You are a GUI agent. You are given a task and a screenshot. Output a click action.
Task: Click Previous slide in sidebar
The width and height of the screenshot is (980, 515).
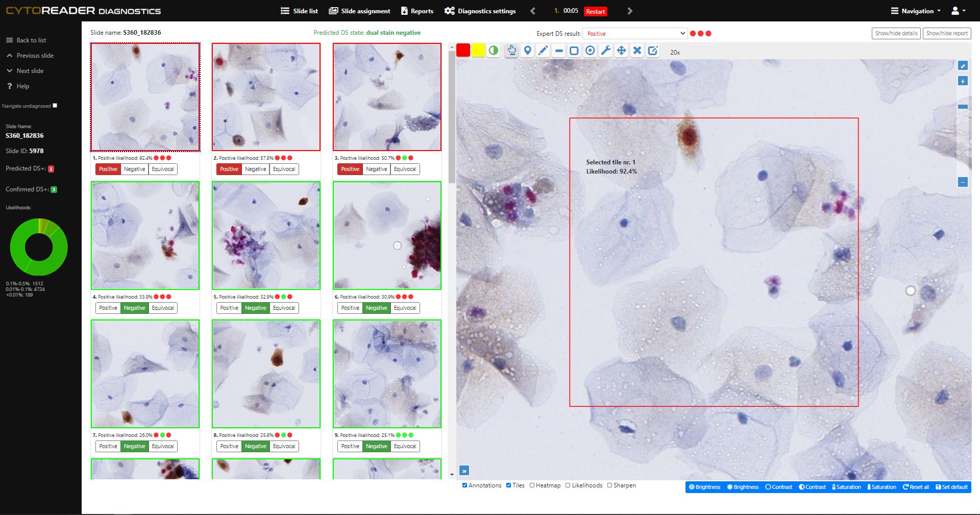30,56
